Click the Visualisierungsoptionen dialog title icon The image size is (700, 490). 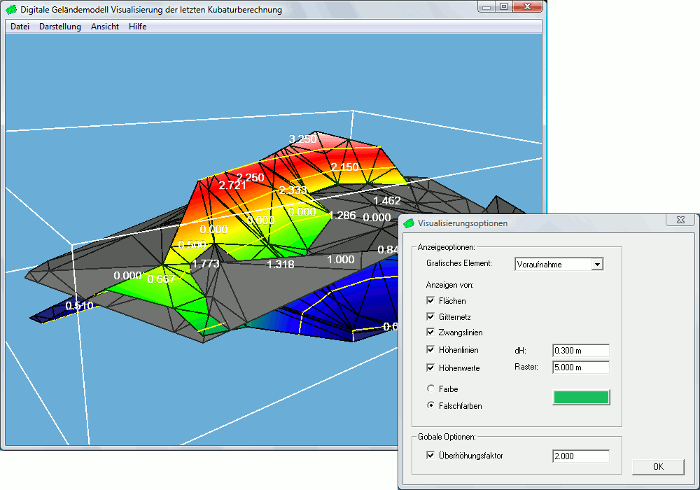pos(409,224)
